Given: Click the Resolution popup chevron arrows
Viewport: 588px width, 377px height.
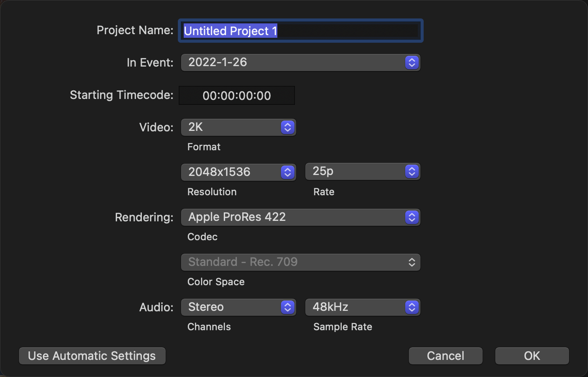Looking at the screenshot, I should pos(287,172).
